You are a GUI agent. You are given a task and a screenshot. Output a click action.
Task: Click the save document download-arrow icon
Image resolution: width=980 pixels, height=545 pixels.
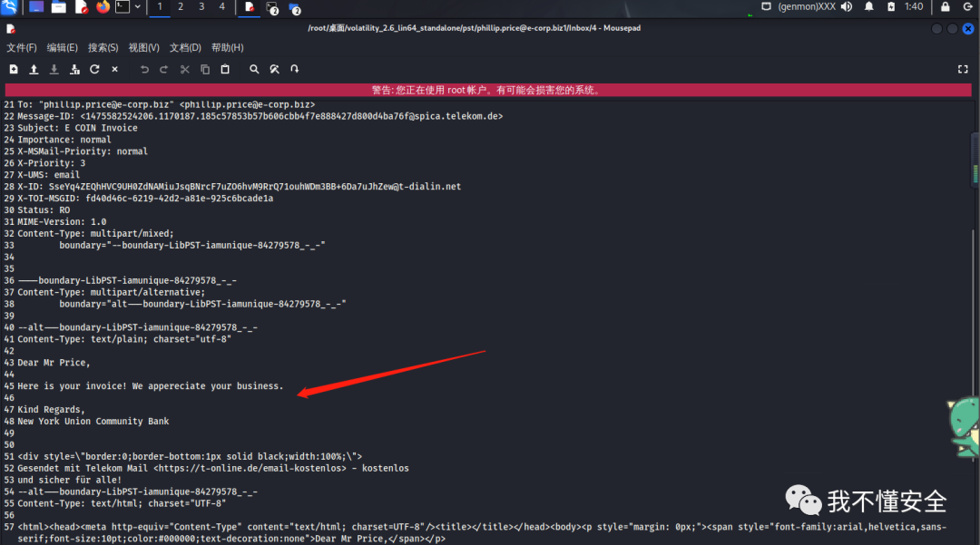click(x=54, y=69)
